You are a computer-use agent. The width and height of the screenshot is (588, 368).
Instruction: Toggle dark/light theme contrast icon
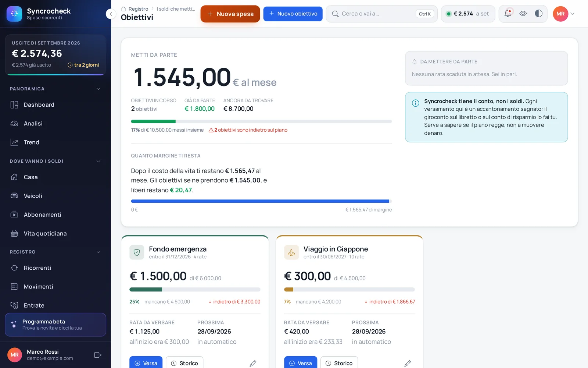[538, 14]
